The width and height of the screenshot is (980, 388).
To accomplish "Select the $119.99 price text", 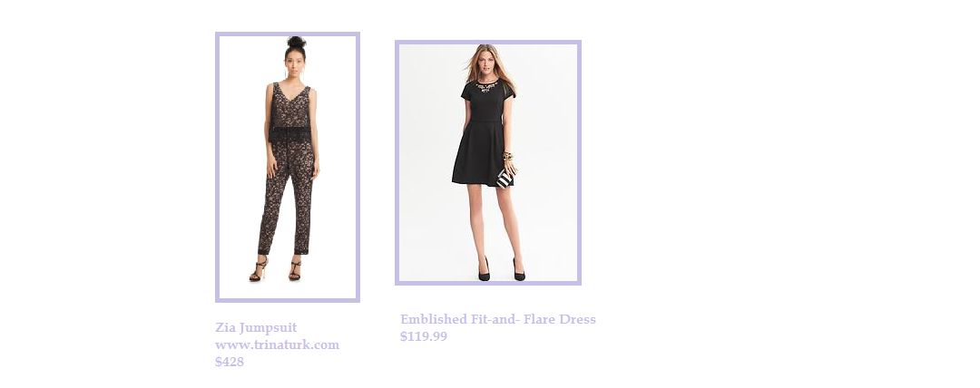I will (424, 336).
